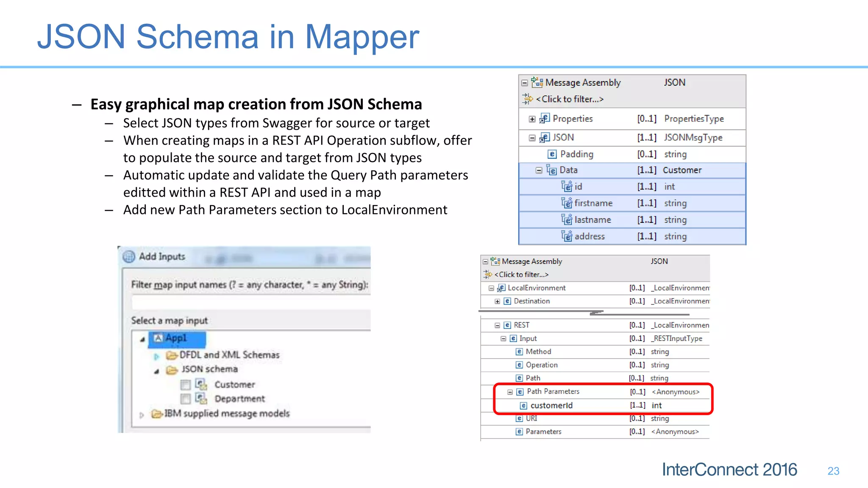Image resolution: width=868 pixels, height=488 pixels.
Task: Click the JSON element icon in top panel
Action: point(545,138)
